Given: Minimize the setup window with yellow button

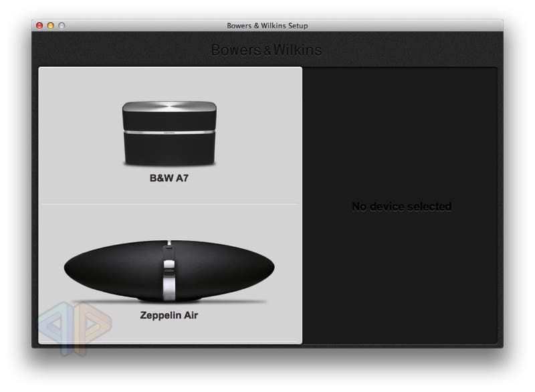Looking at the screenshot, I should tap(50, 25).
